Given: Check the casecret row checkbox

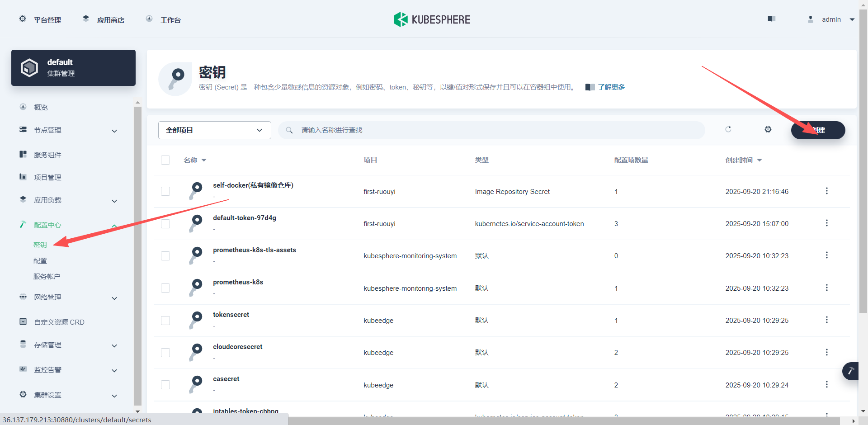Looking at the screenshot, I should click(x=165, y=385).
